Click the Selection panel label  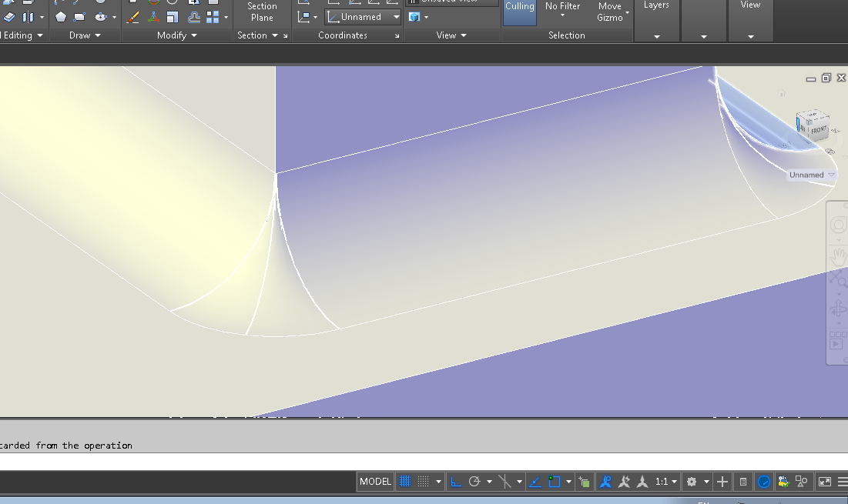point(566,35)
